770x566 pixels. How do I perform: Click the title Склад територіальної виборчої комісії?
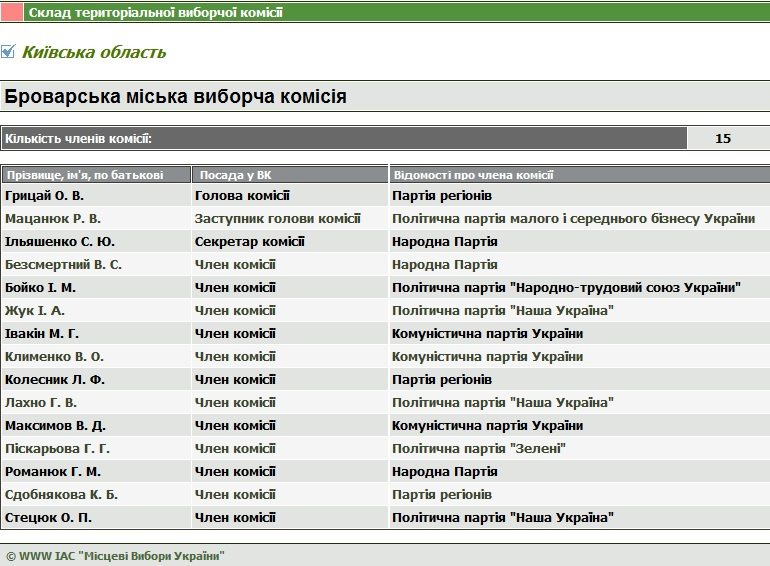click(155, 12)
